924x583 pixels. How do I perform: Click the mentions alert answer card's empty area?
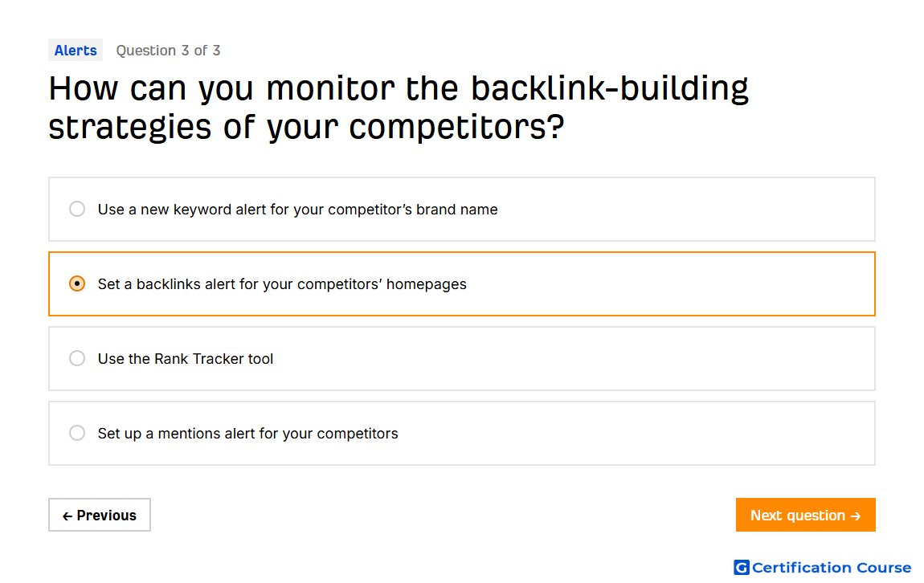[636, 434]
